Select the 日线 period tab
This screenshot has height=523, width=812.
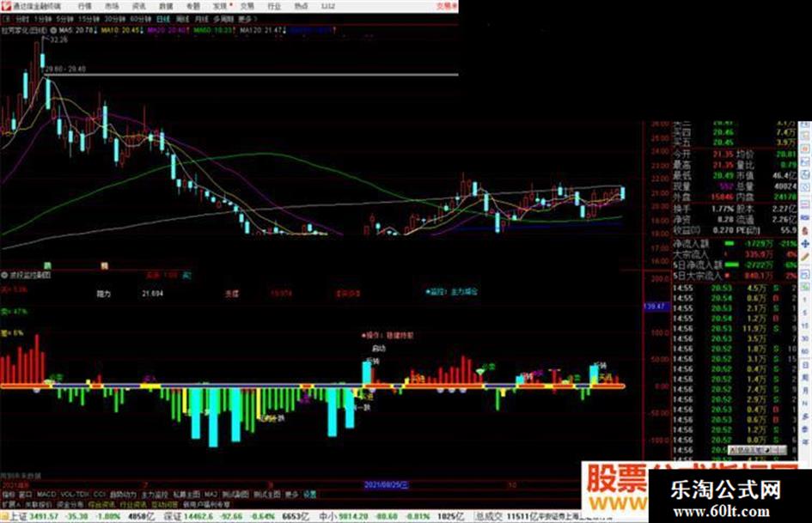[x=163, y=19]
